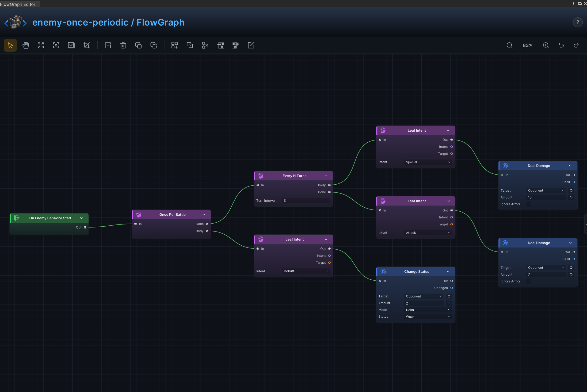The height and width of the screenshot is (392, 587).
Task: Zoom out with the minus magnifier
Action: coord(510,45)
